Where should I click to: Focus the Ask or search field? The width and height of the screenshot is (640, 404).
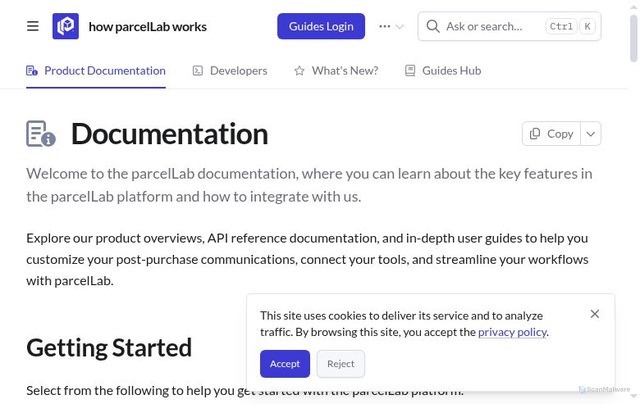pos(509,26)
